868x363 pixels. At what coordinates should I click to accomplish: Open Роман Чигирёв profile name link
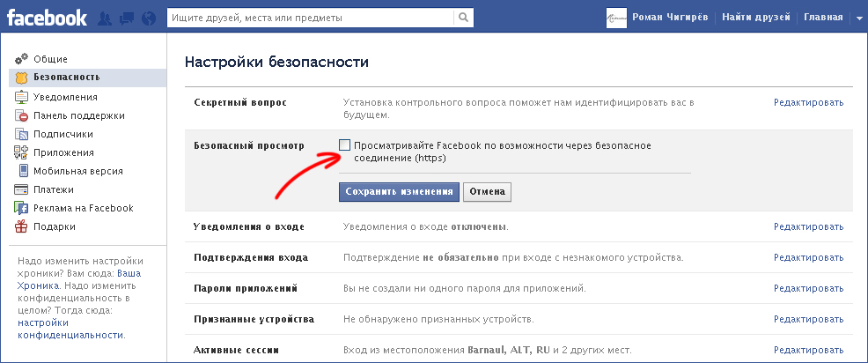pyautogui.click(x=672, y=18)
